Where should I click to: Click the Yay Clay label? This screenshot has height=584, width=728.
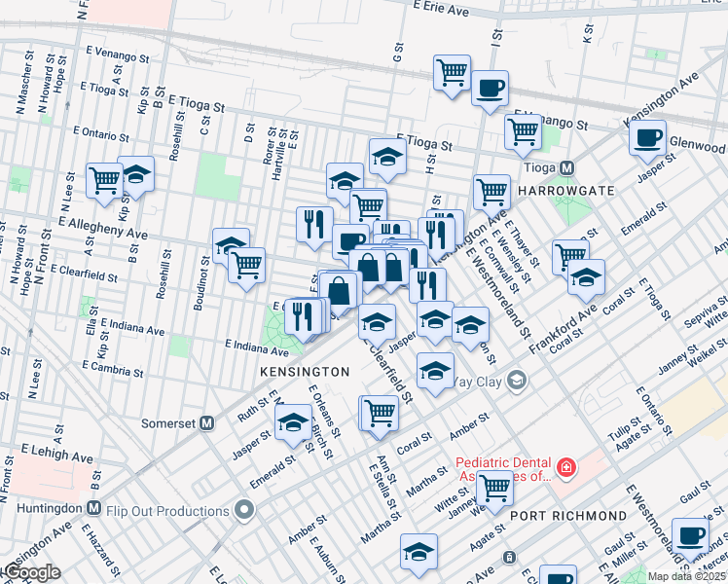478,383
